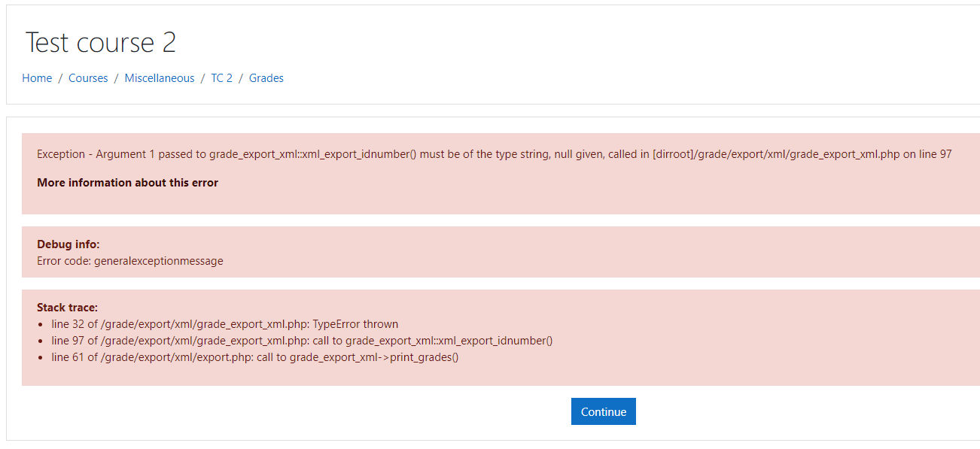Open the Miscellaneous category breadcrumb
The width and height of the screenshot is (980, 449).
(160, 78)
